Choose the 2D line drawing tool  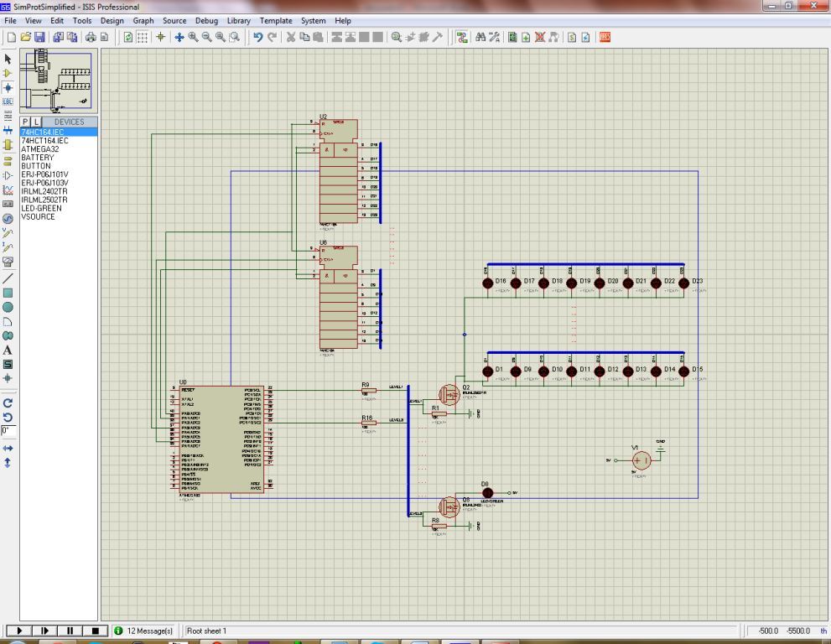click(x=8, y=278)
